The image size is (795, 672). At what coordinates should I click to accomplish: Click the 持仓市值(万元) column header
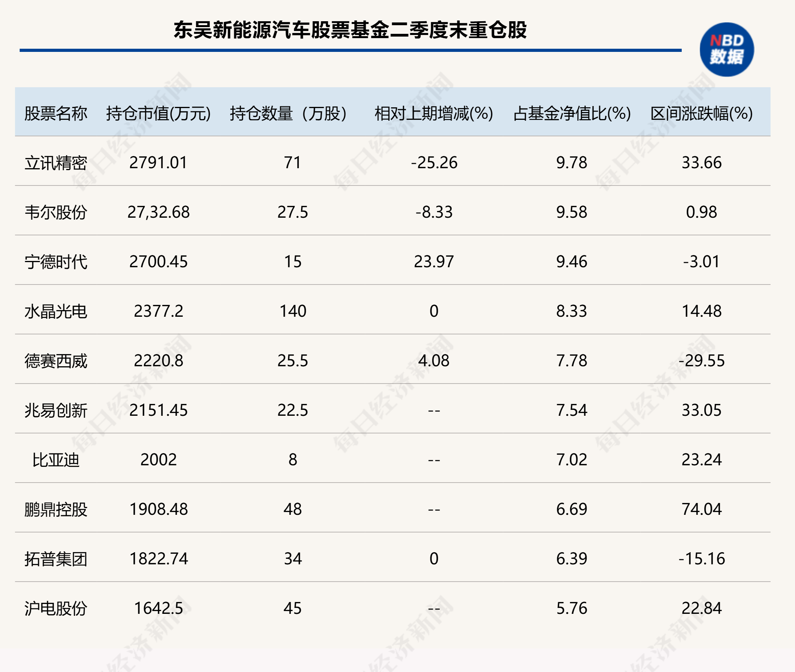[x=158, y=113]
